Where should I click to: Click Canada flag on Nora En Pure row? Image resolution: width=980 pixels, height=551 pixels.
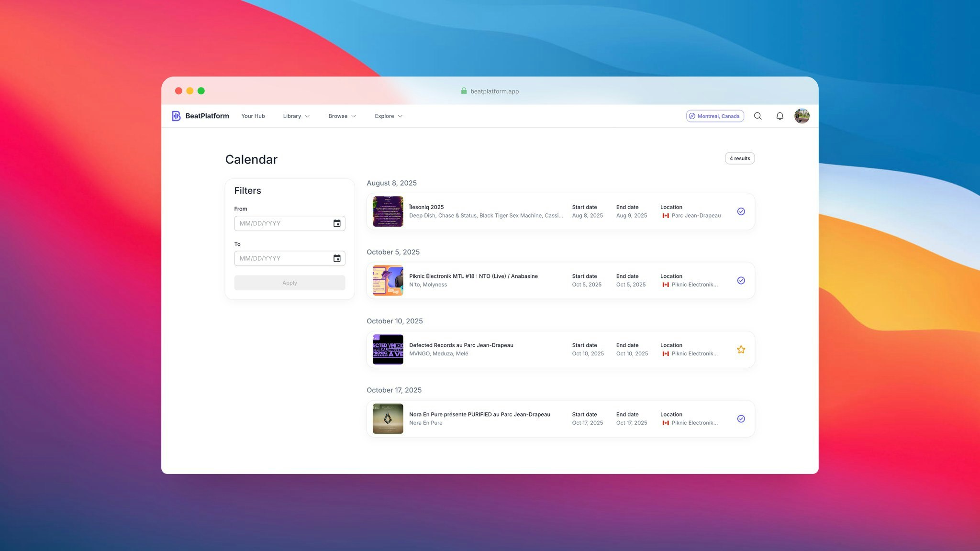[666, 423]
